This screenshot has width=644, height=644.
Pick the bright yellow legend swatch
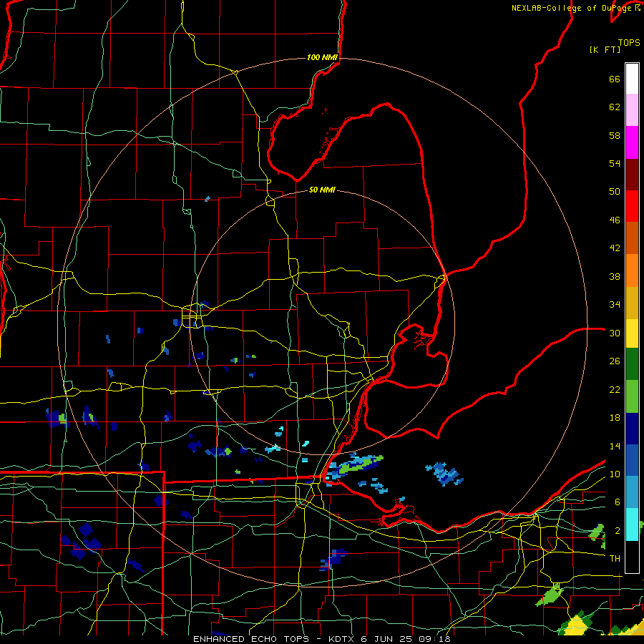click(632, 333)
